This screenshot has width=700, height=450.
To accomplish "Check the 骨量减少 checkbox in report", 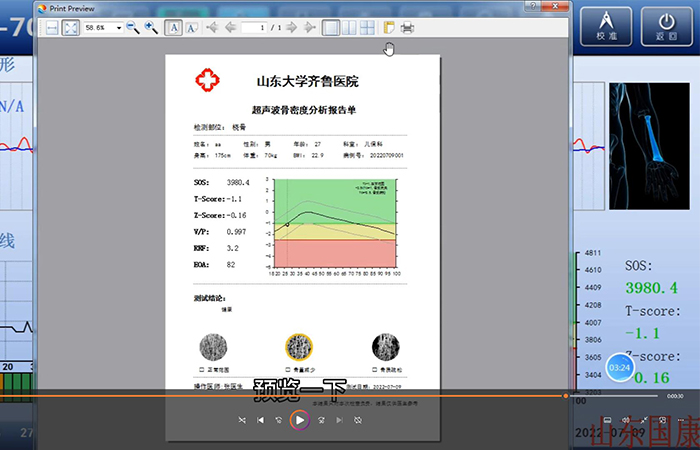I will 288,370.
